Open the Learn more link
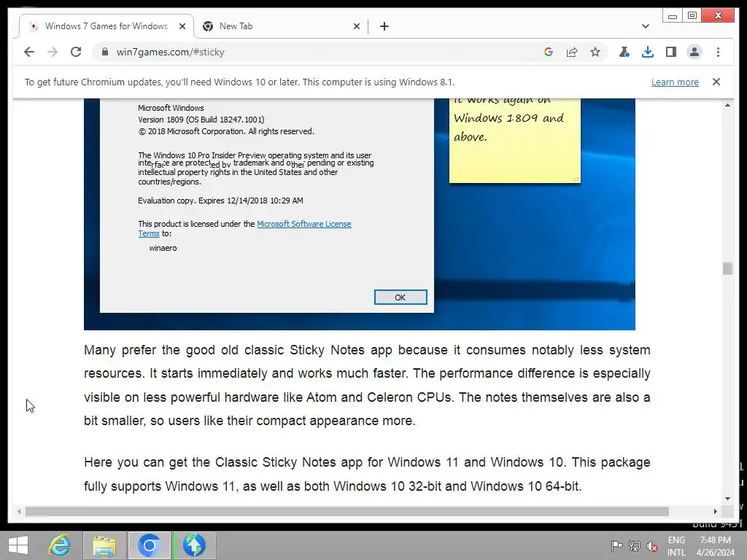The height and width of the screenshot is (560, 747). tap(675, 82)
